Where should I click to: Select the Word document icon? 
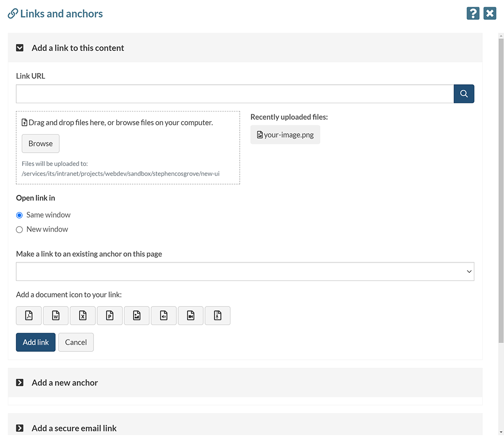coord(56,315)
